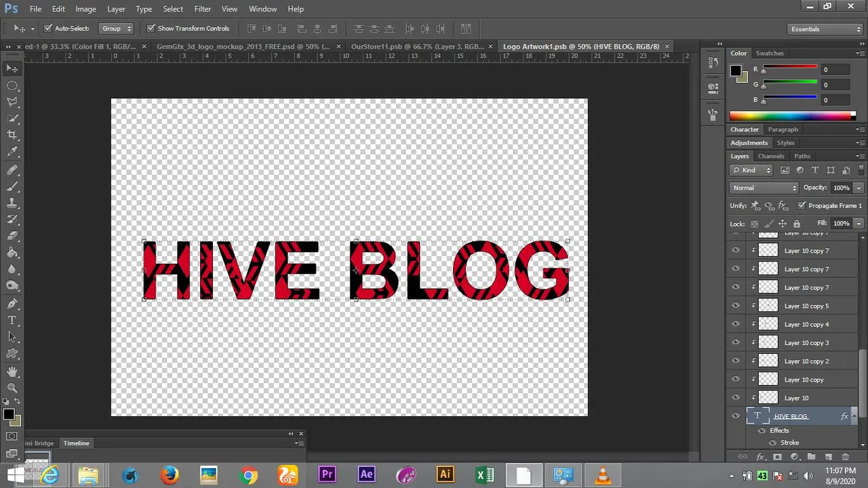The height and width of the screenshot is (488, 868).
Task: Open the Auto-Select Group dropdown
Action: point(116,28)
